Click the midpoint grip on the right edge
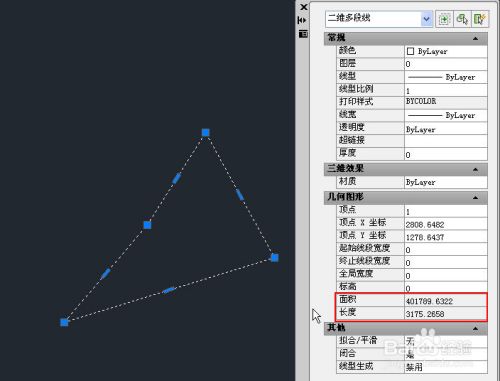This screenshot has width=500, height=381. (240, 195)
